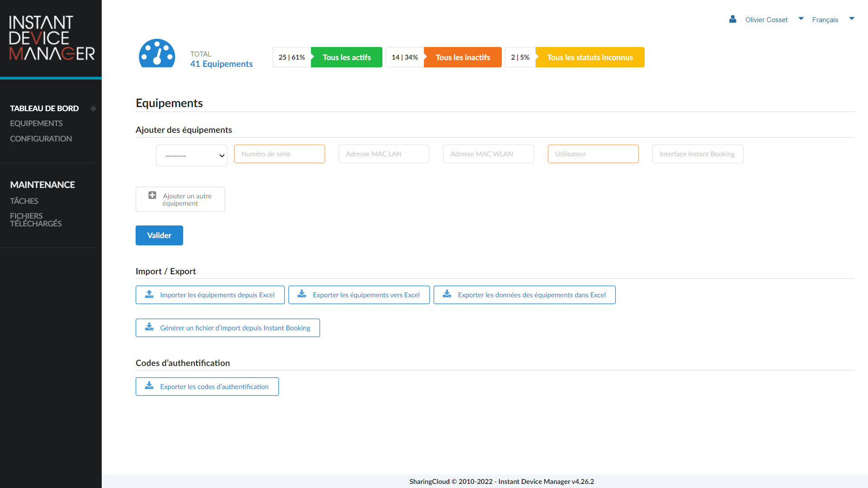Click the diamond marker next to Tableau de bord
This screenshot has height=488, width=868.
pyautogui.click(x=93, y=108)
